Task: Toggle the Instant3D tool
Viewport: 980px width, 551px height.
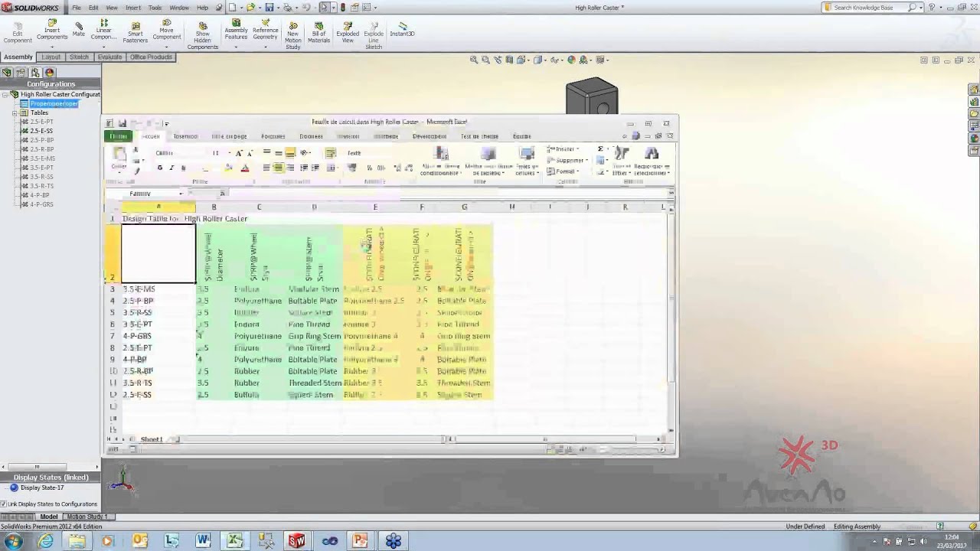Action: point(402,29)
